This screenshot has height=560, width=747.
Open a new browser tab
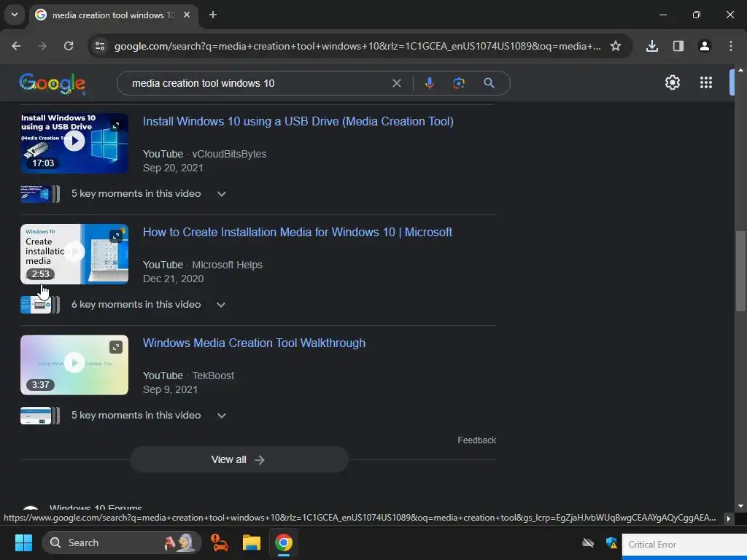click(213, 15)
